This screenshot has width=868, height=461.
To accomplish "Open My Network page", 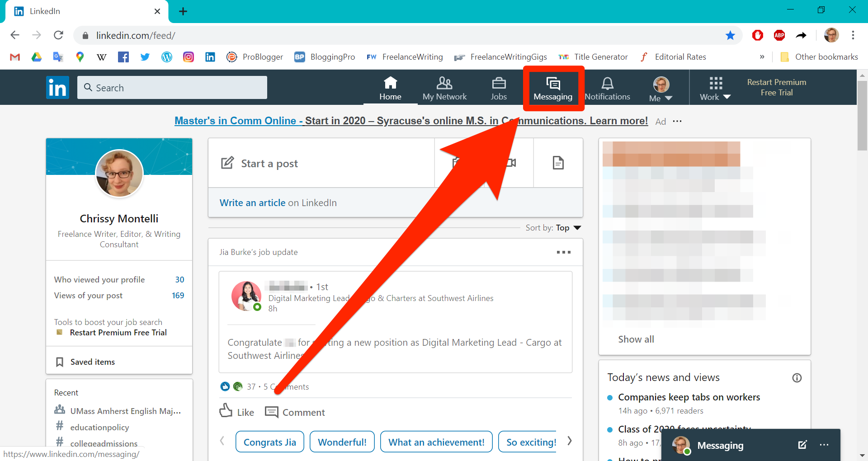I will (x=444, y=89).
